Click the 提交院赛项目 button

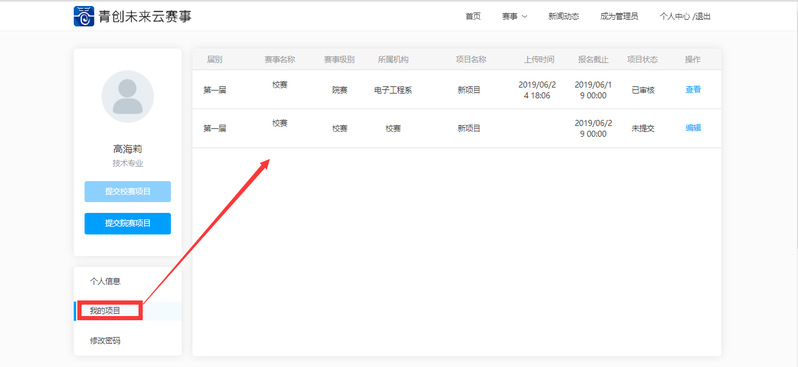128,223
